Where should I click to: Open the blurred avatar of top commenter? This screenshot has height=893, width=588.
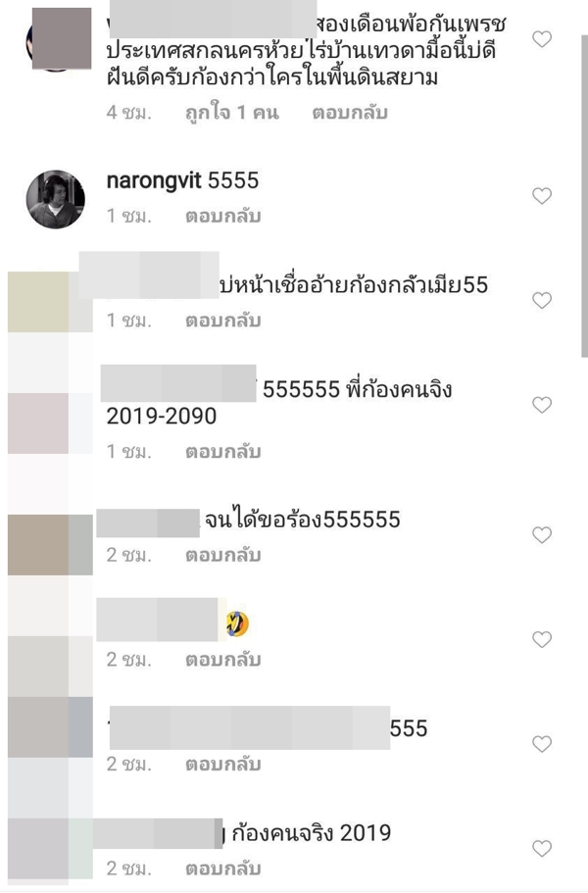(x=61, y=39)
